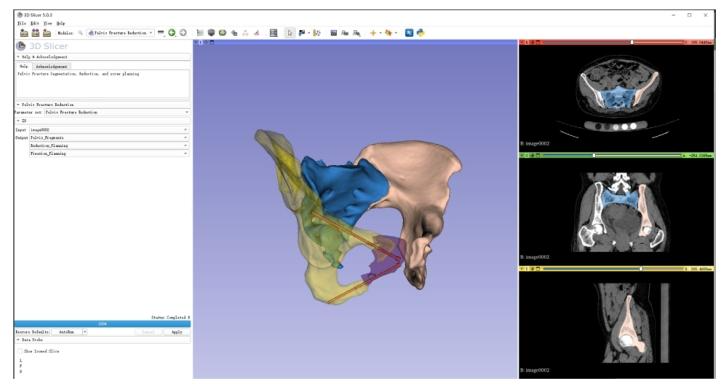Open the Extensions Manager blue icon
Screen dimensions: 722x386
[409, 33]
